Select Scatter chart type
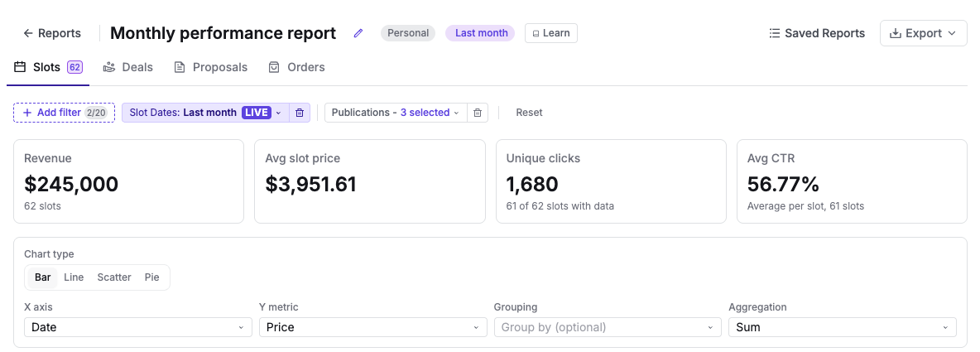The image size is (980, 352). click(113, 277)
